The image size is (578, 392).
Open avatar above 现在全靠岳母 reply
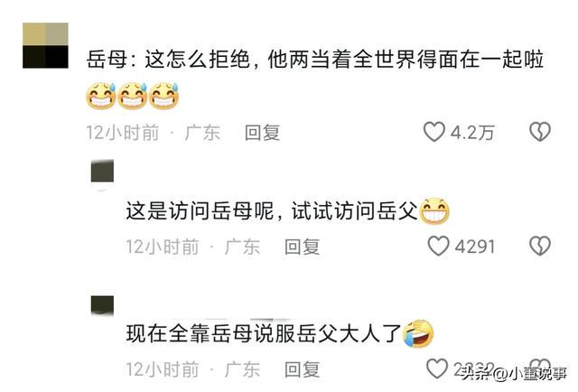(x=102, y=305)
